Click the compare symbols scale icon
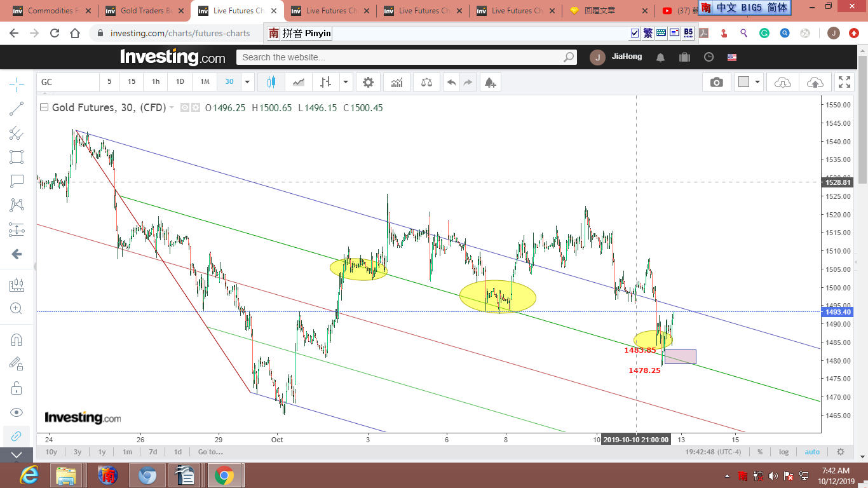Viewport: 868px width, 488px height. [426, 82]
